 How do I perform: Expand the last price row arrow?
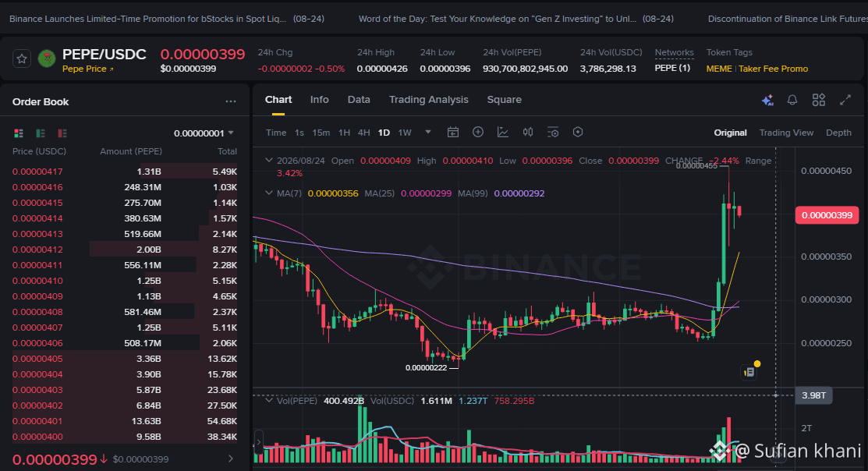[231, 459]
